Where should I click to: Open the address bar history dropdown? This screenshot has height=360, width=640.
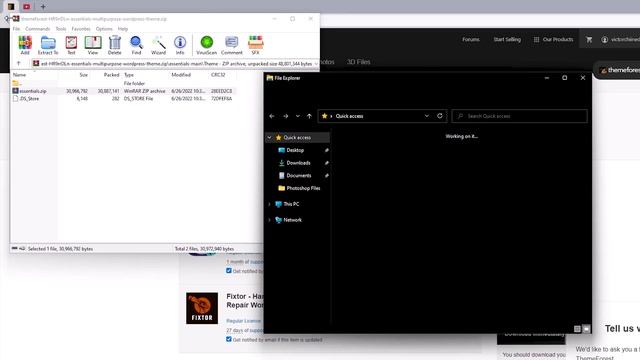point(427,116)
